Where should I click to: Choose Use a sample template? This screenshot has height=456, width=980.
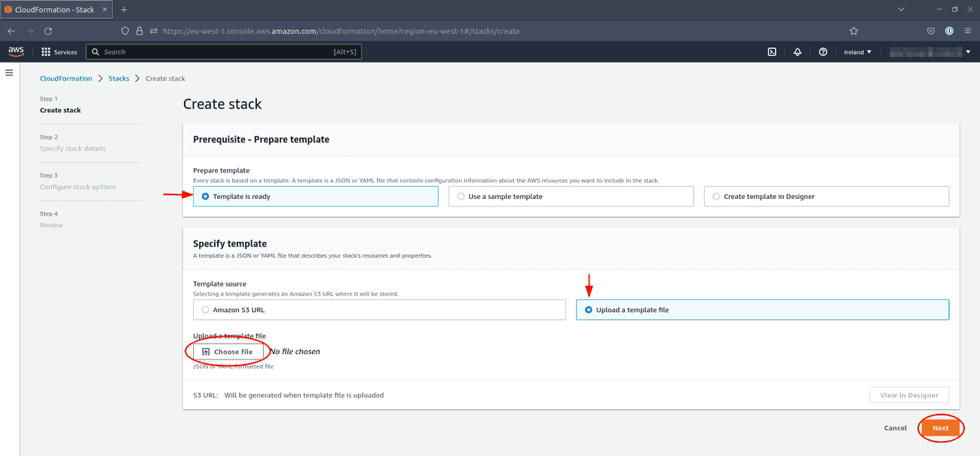pos(460,195)
